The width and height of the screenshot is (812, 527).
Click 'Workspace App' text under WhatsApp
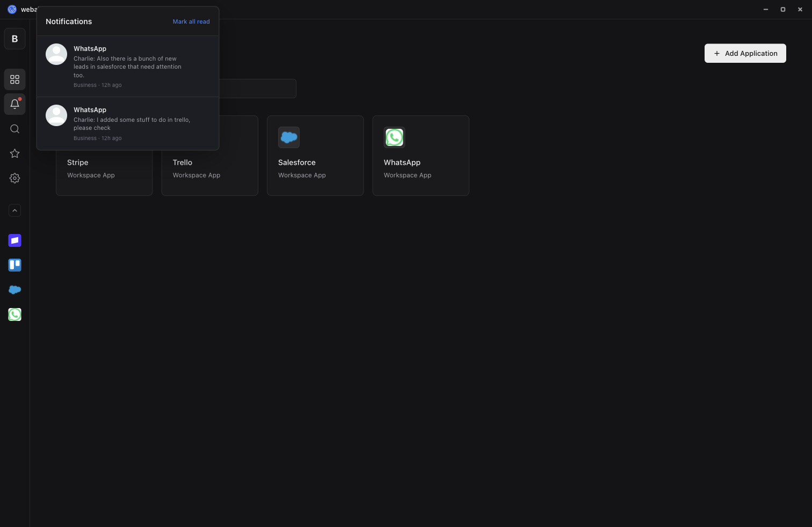point(408,175)
